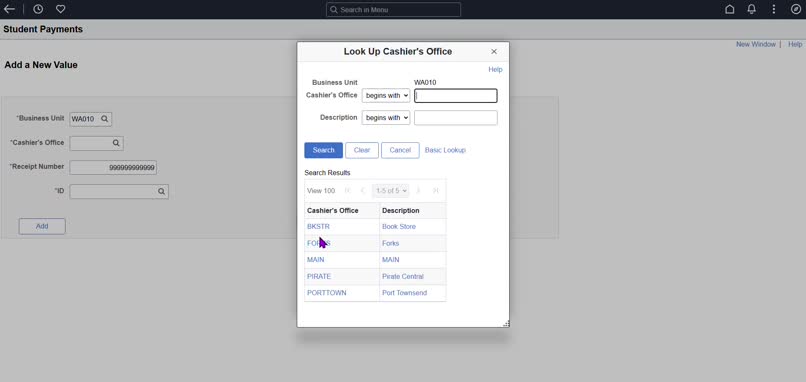
Task: Open the 1-5 of 5 rows dropdown
Action: [391, 191]
